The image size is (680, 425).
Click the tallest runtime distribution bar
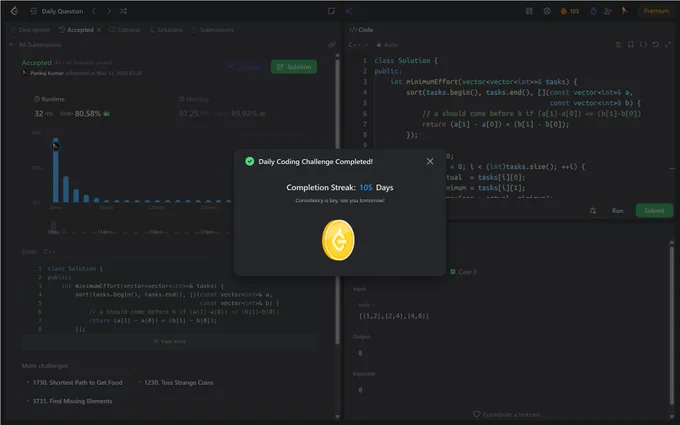tap(56, 170)
